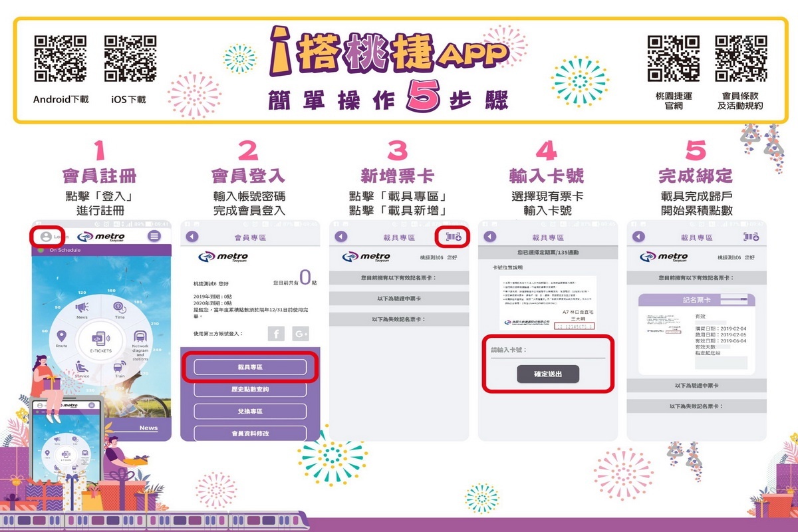798x532 pixels.
Task: Click 以下為失效記名票卡 row in step 3
Action: (399, 320)
